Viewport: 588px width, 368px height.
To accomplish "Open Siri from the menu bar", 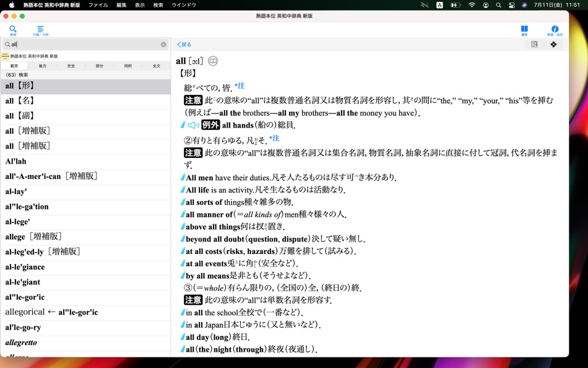I will tap(524, 5).
